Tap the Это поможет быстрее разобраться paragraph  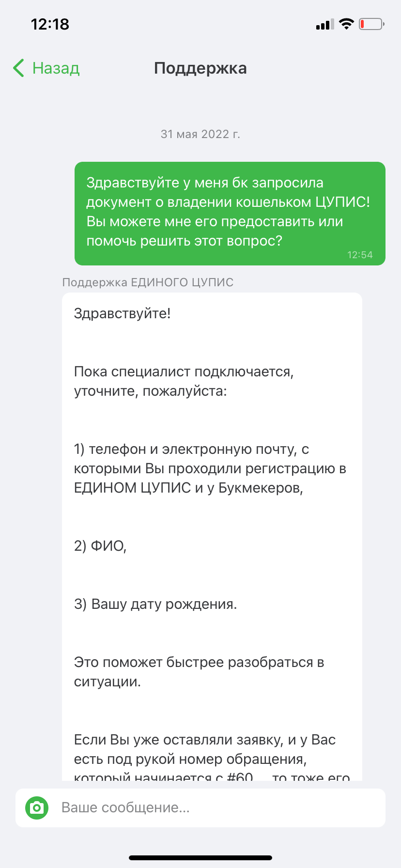coord(199,672)
